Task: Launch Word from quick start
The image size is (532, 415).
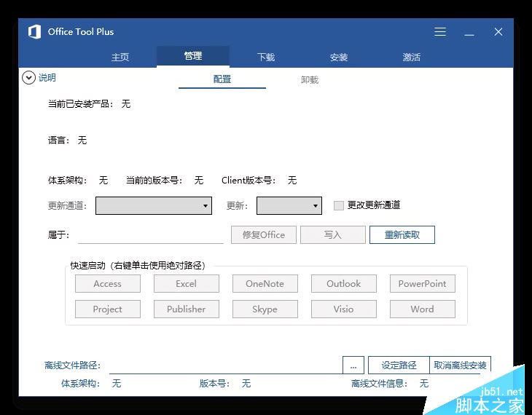Action: click(423, 309)
